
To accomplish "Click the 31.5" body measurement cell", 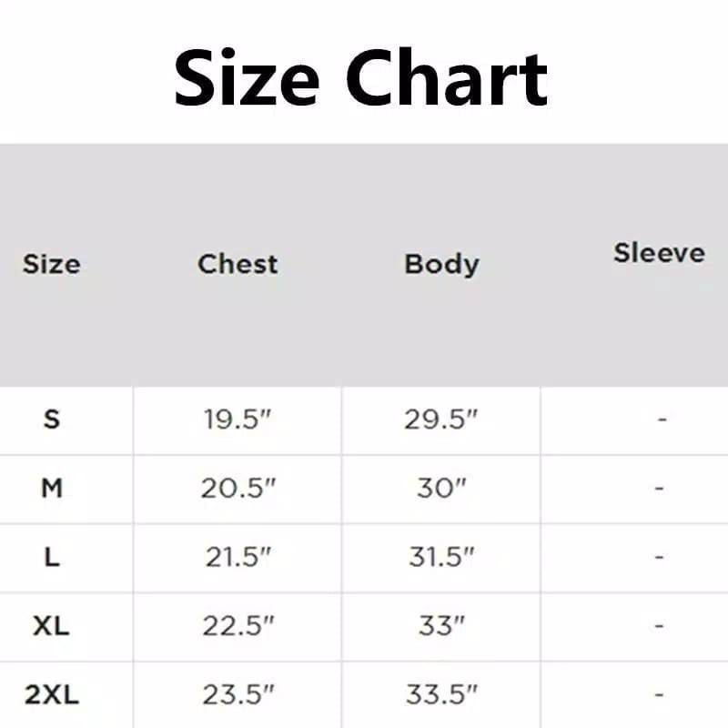I will pos(441,557).
